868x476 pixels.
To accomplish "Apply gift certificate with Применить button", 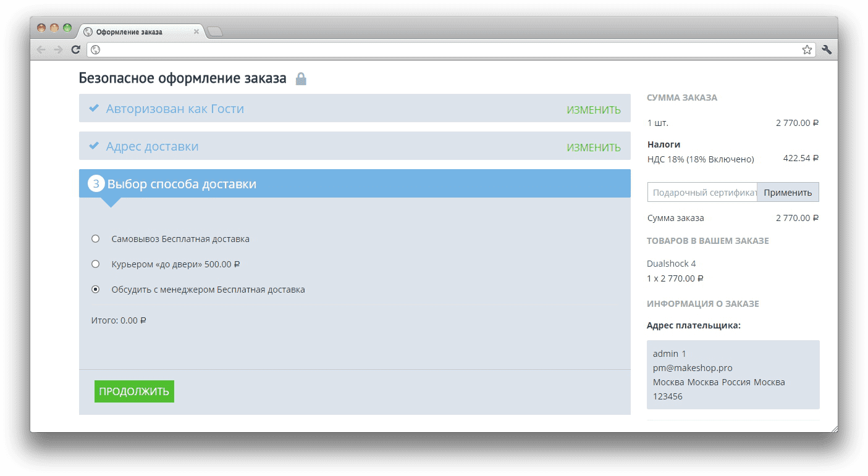I will [788, 192].
